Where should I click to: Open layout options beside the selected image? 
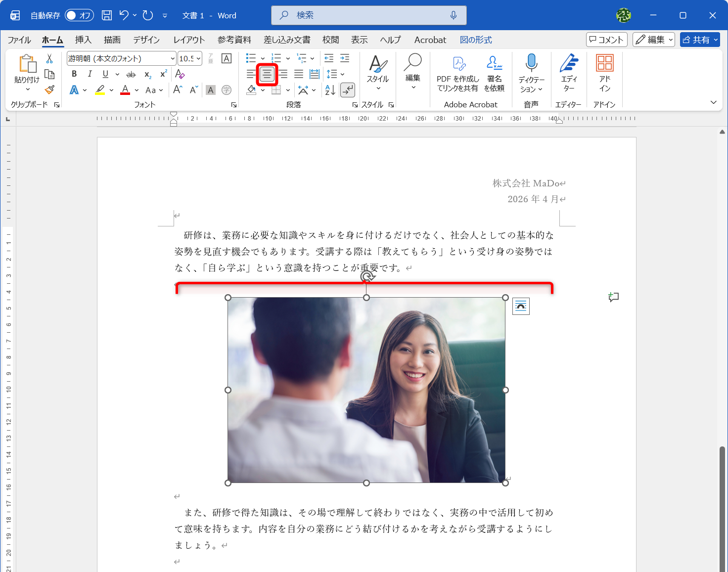tap(520, 306)
